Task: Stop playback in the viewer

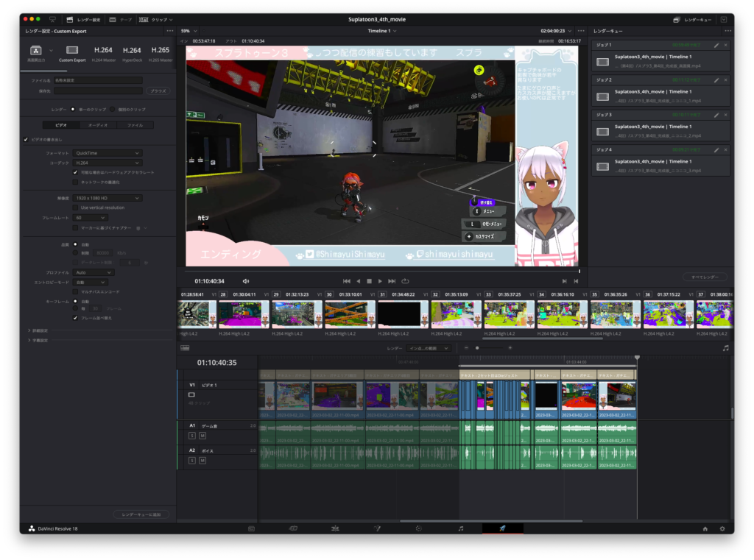Action: 370,281
